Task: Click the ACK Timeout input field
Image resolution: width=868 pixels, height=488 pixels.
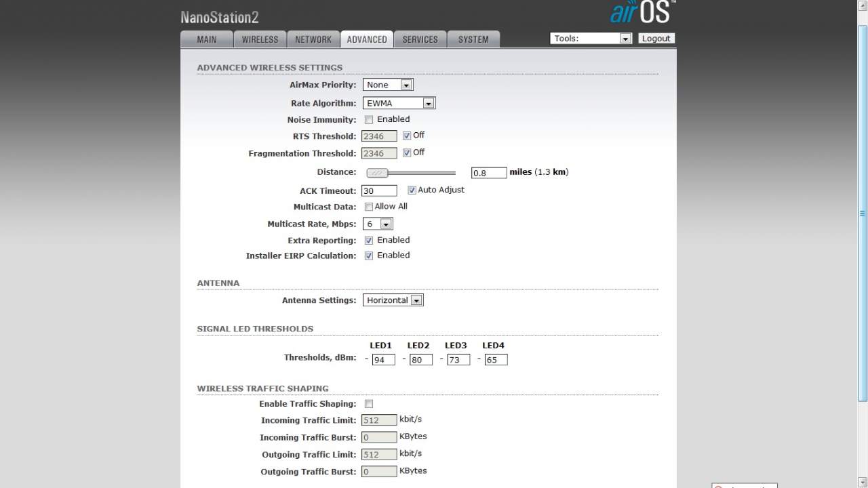Action: coord(379,191)
